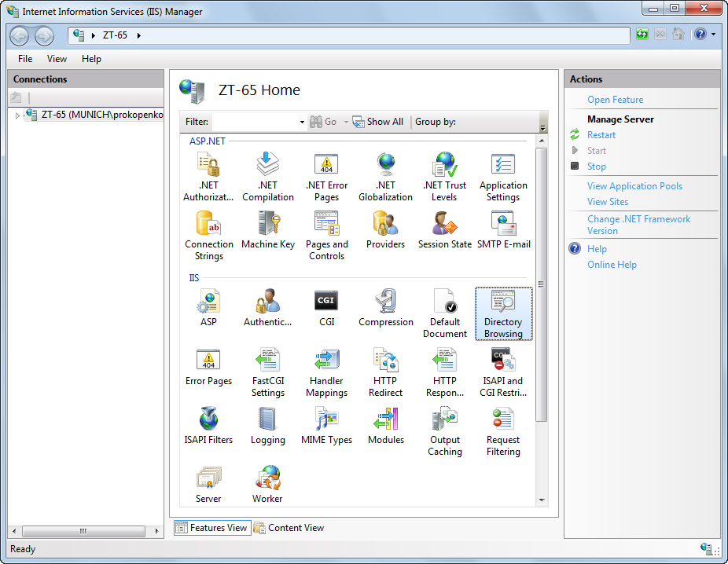Select the Modules feature icon
This screenshot has width=728, height=564.
coord(385,425)
